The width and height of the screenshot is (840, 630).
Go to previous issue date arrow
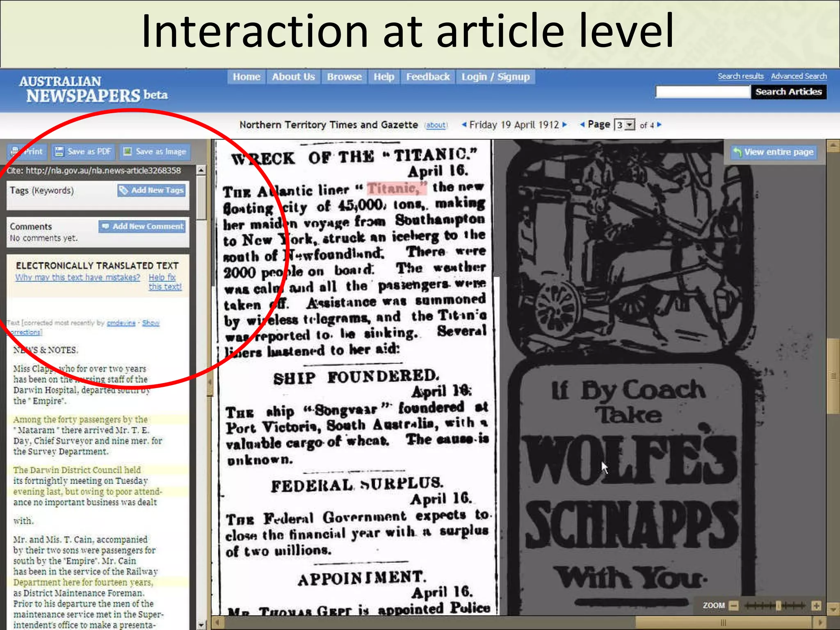point(464,125)
